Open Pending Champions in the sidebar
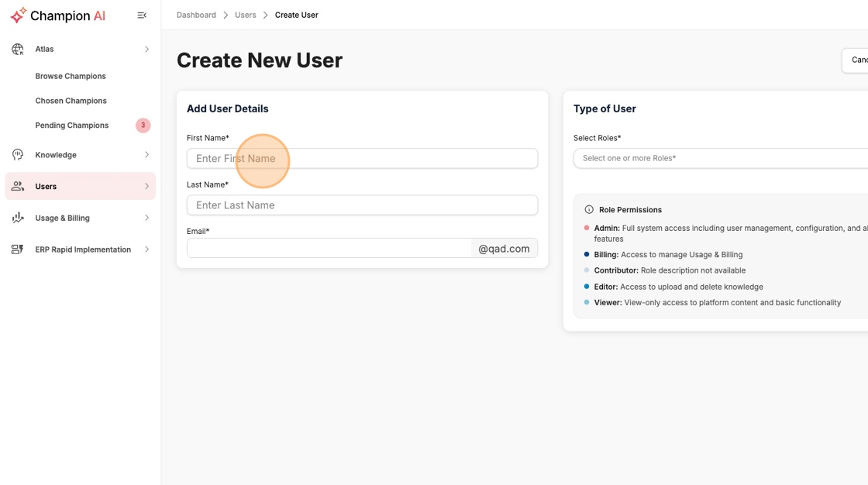Viewport: 868px width, 485px height. 72,126
